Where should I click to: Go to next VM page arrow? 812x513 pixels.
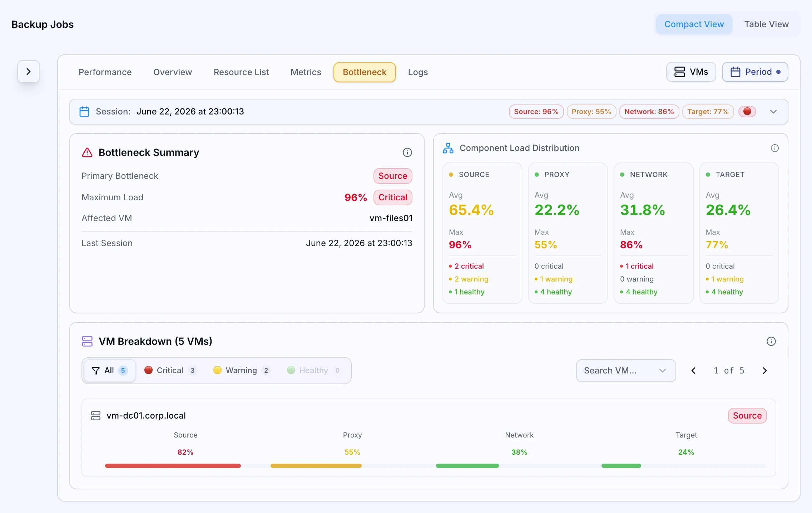coord(764,371)
